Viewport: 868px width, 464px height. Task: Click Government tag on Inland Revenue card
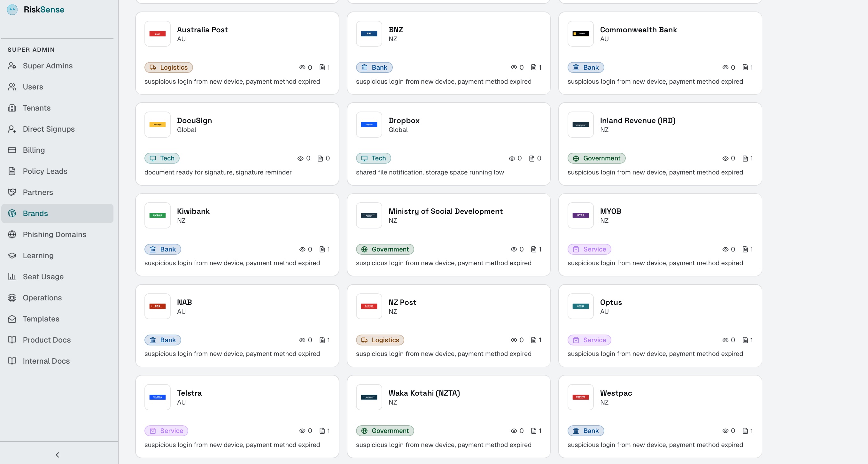[x=596, y=158]
